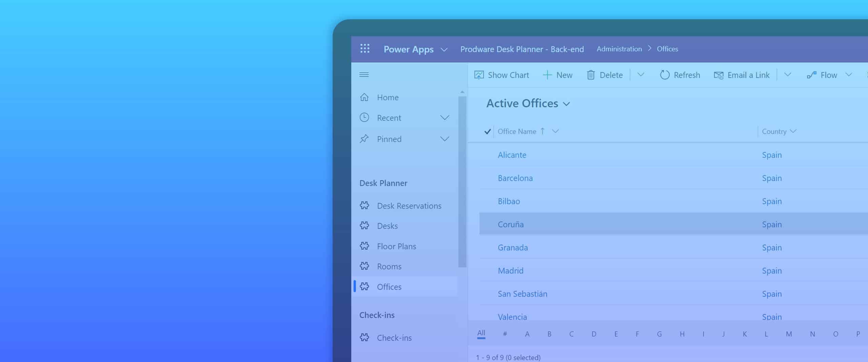Click Spain country link for Alicante

[772, 155]
